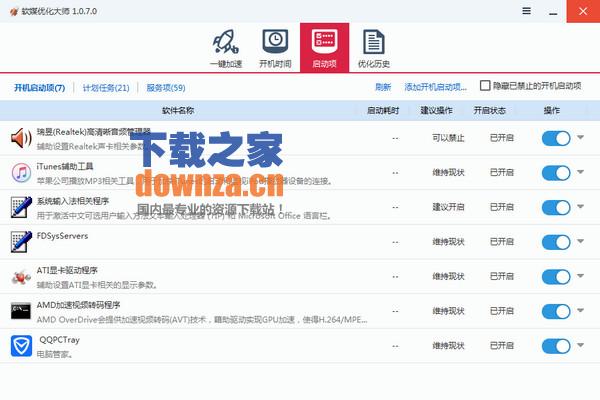Open dropdown arrow for 系统输入法相关程序 row
The height and width of the screenshot is (400, 600).
[580, 206]
